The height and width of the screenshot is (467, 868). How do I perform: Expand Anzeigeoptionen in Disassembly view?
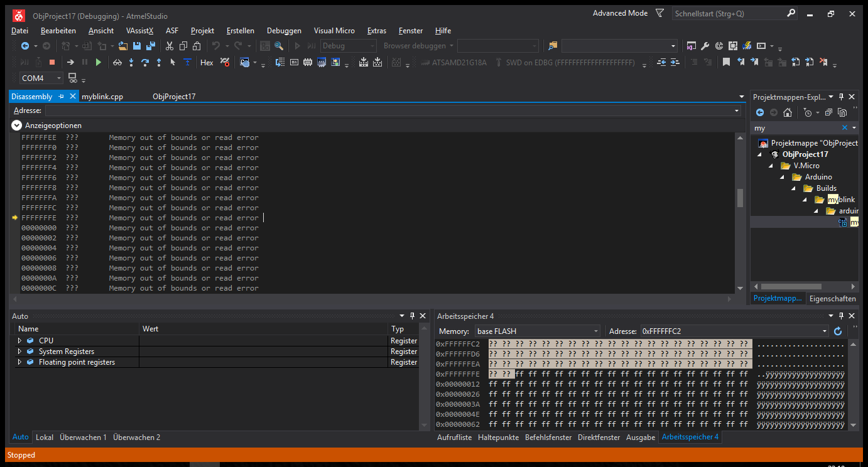pos(16,126)
